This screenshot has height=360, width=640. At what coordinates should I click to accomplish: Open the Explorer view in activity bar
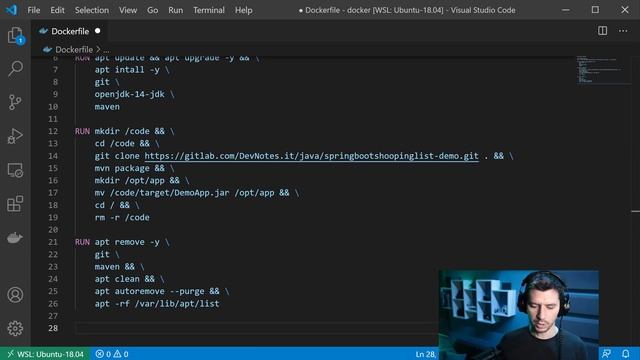(x=15, y=36)
